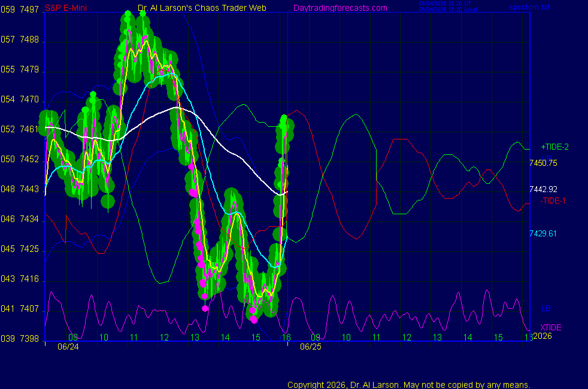Click the blue 'UB' upper band label
Viewport: 588px width, 389px height.
coord(547,158)
